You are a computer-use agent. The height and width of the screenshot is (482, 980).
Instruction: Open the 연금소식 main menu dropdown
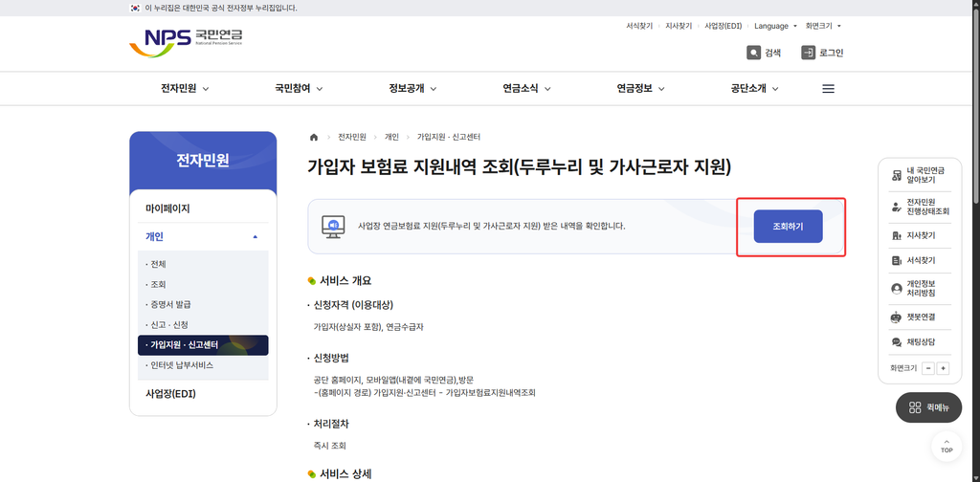(x=527, y=89)
